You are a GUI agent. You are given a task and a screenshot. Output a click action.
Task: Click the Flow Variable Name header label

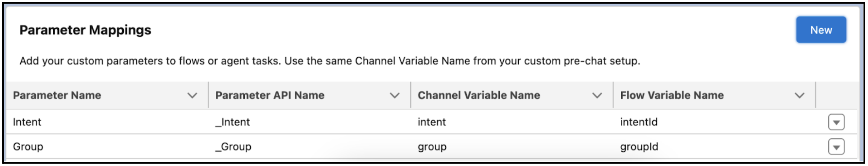[x=672, y=95]
